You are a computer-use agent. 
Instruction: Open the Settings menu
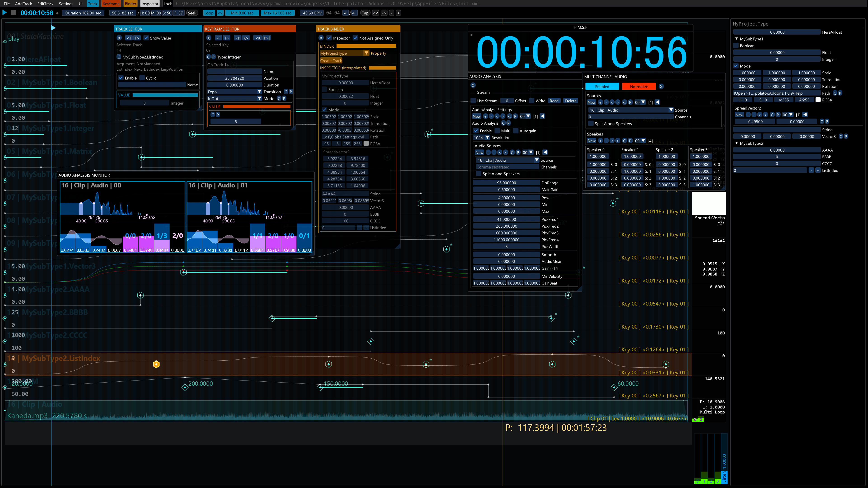66,4
